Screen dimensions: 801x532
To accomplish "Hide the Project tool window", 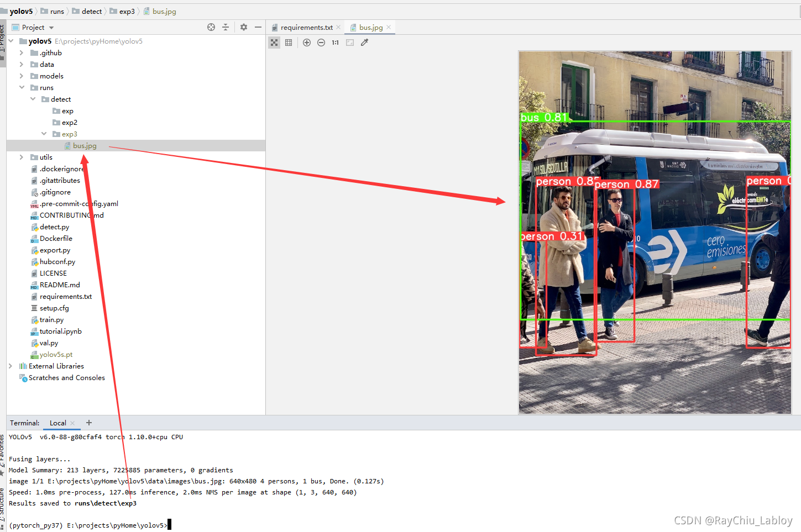I will 258,27.
